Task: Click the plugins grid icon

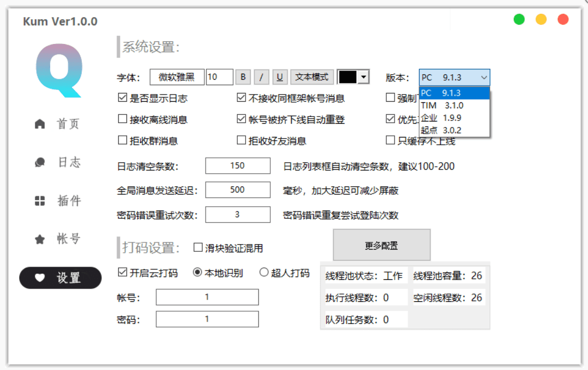Action: pos(40,201)
